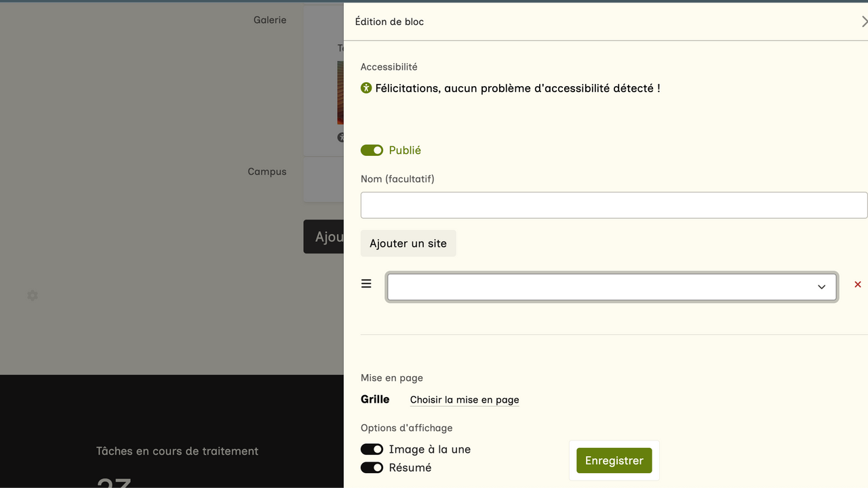Remove the site row with red X
This screenshot has height=488, width=868.
pyautogui.click(x=858, y=285)
